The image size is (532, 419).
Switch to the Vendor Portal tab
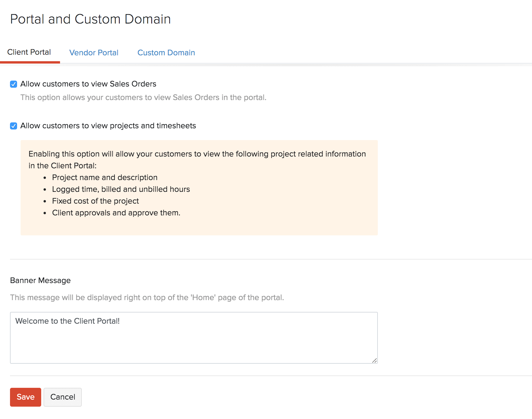pyautogui.click(x=94, y=53)
